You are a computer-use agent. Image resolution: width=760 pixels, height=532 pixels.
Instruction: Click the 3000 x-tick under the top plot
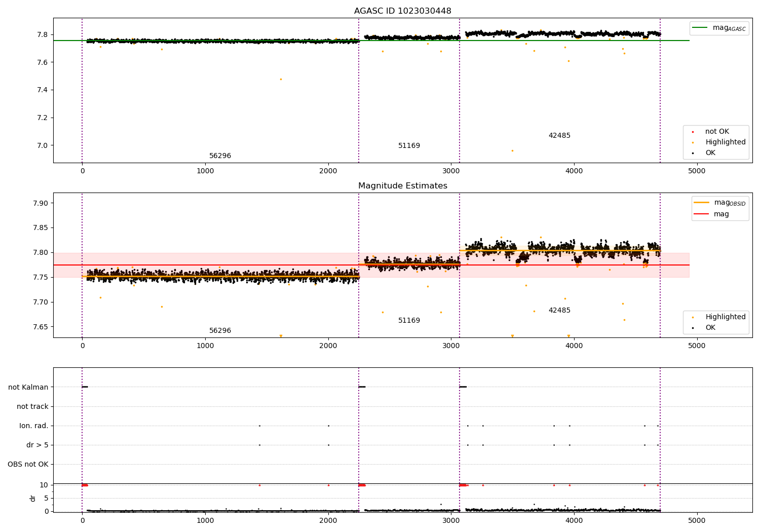click(451, 171)
